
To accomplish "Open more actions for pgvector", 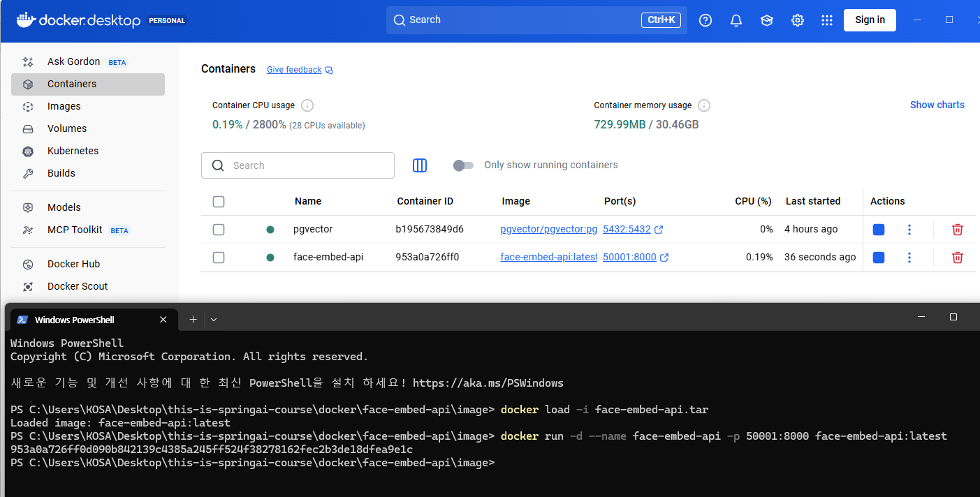I will point(909,230).
